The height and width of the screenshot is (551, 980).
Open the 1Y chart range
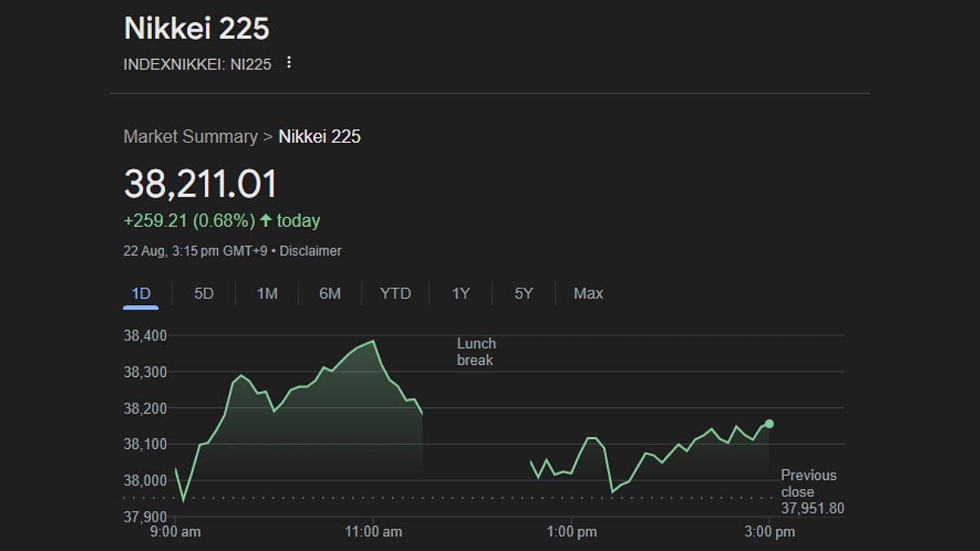[461, 293]
